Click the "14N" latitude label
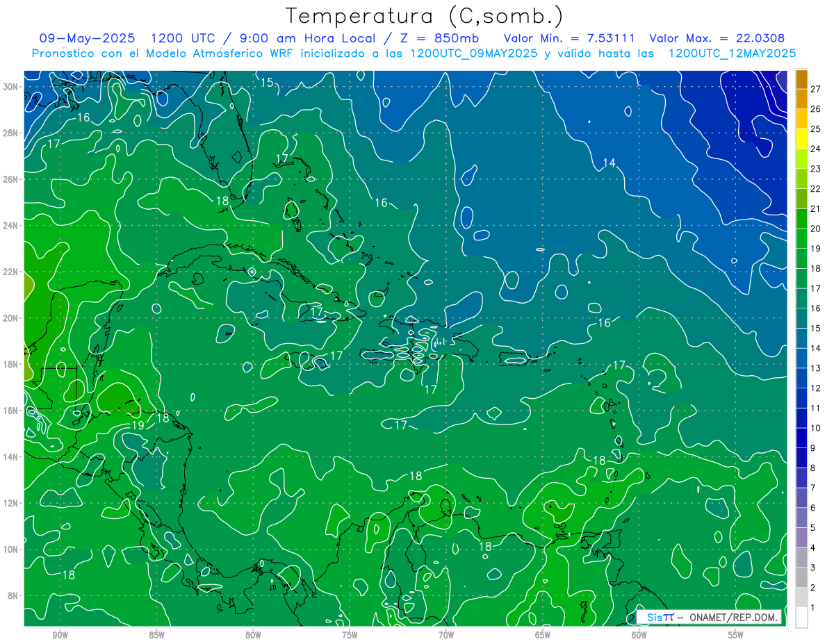Image resolution: width=834 pixels, height=644 pixels. [x=11, y=456]
